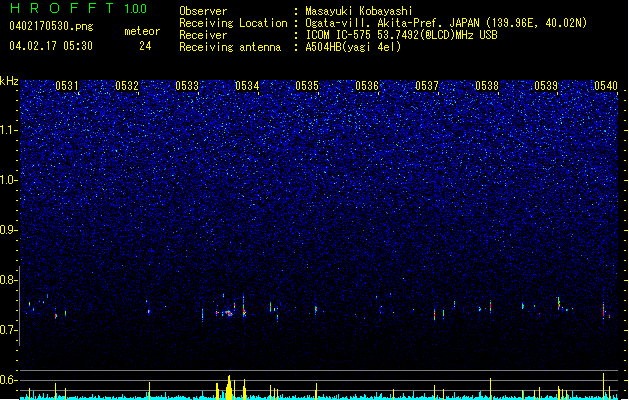Click the meteor count value 24

pos(145,46)
